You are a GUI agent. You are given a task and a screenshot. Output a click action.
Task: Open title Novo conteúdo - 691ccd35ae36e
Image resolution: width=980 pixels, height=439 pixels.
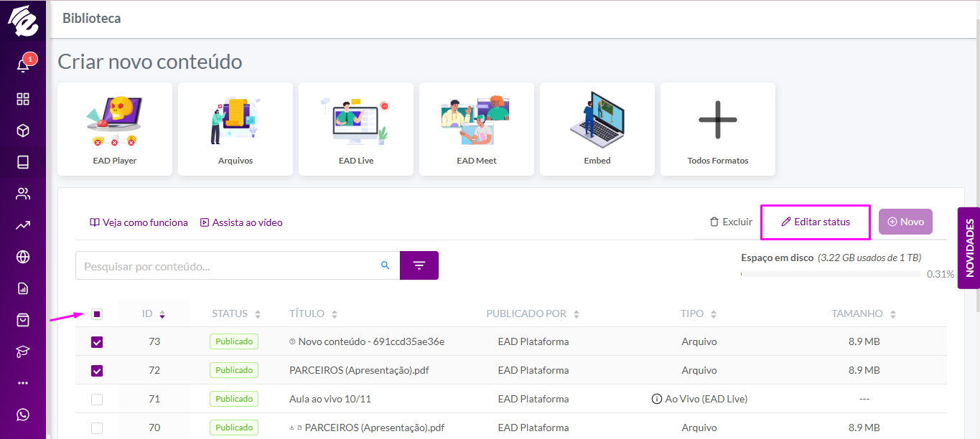tap(371, 341)
